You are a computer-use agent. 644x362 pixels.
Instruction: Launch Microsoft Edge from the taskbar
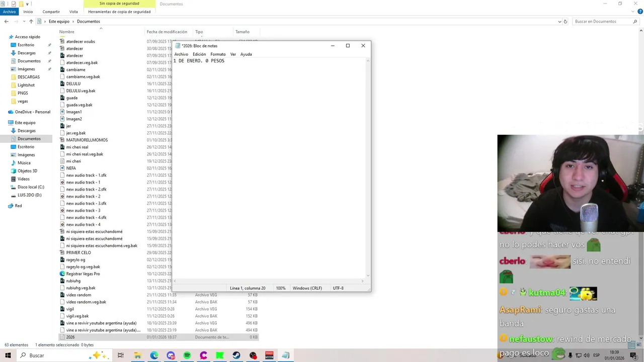click(154, 355)
